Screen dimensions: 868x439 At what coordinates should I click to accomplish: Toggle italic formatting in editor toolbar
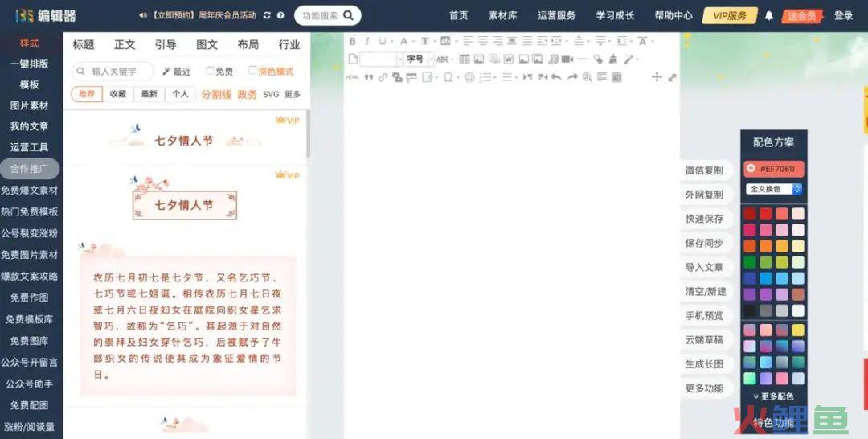[x=366, y=42]
